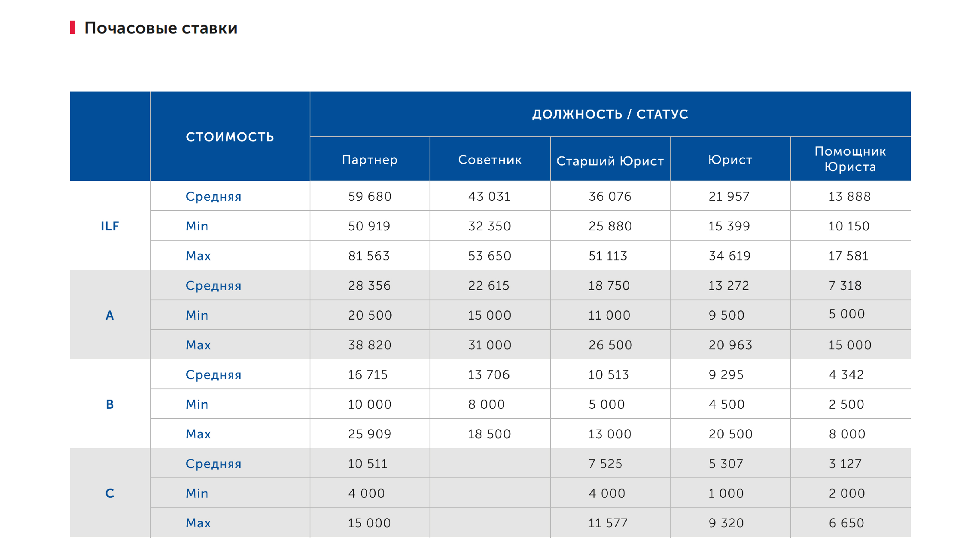The height and width of the screenshot is (538, 980).
Task: Click the group C row label
Action: [x=110, y=493]
